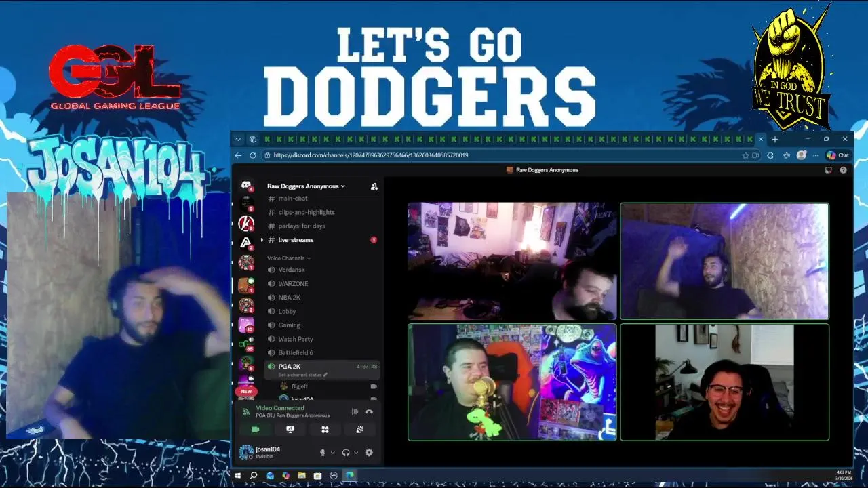Viewport: 868px width, 488px height.
Task: Toggle microphone mute
Action: pos(323,453)
